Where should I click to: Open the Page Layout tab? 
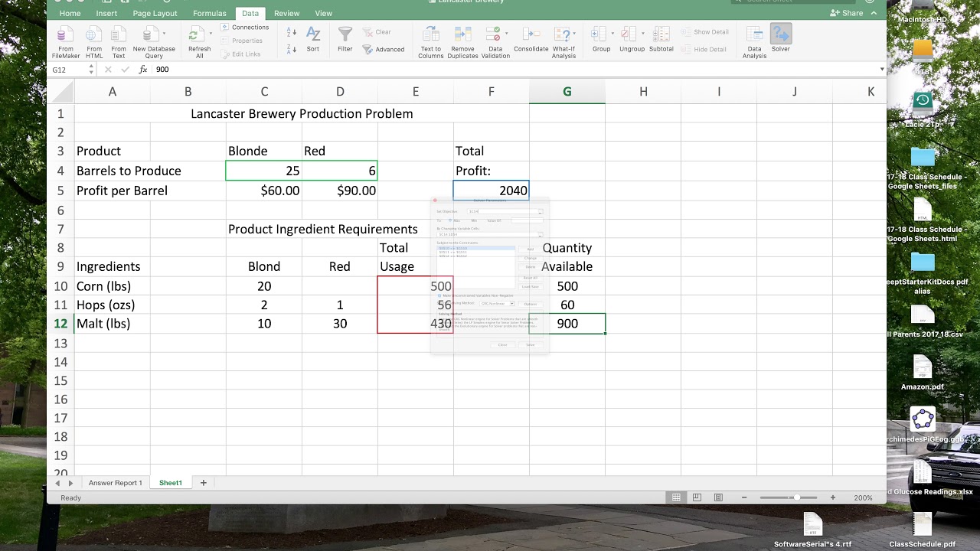click(x=155, y=13)
